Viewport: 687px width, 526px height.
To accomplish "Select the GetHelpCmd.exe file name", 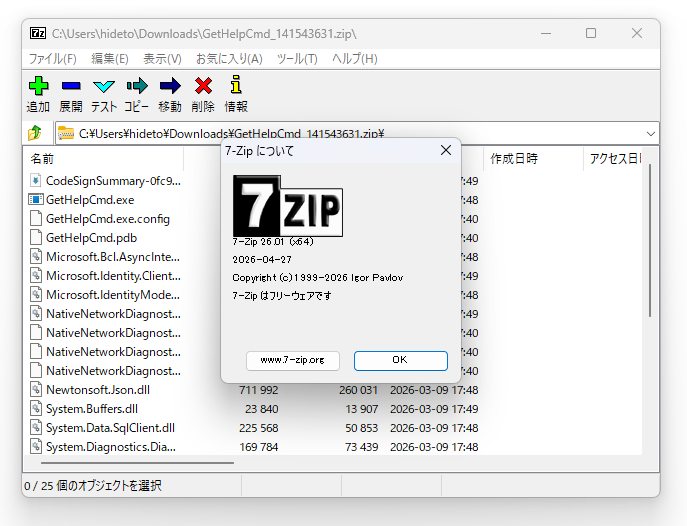I will 90,200.
